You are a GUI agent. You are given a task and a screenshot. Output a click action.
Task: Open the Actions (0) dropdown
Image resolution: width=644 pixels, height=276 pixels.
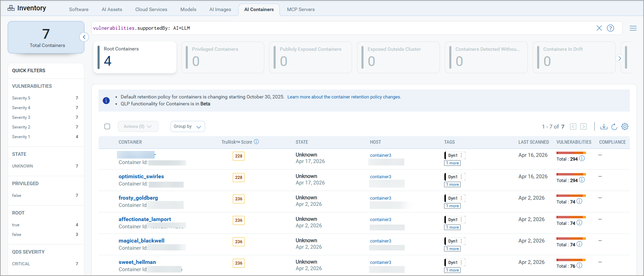138,126
